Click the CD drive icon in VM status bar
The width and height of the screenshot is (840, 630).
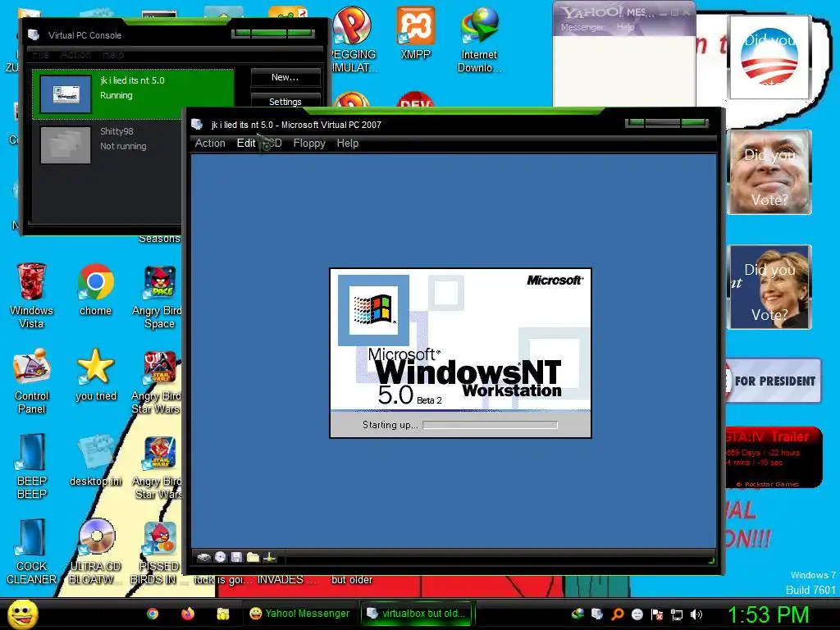point(220,557)
